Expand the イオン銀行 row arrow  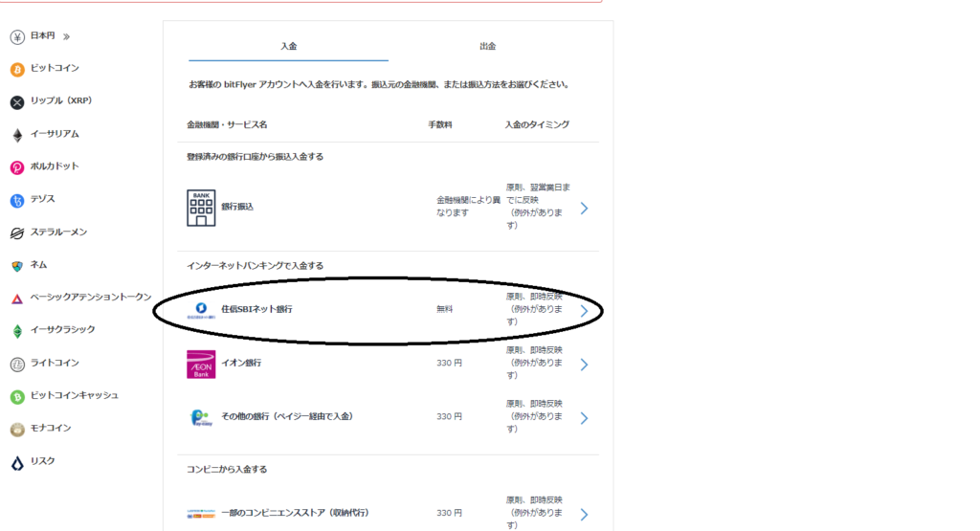(584, 365)
